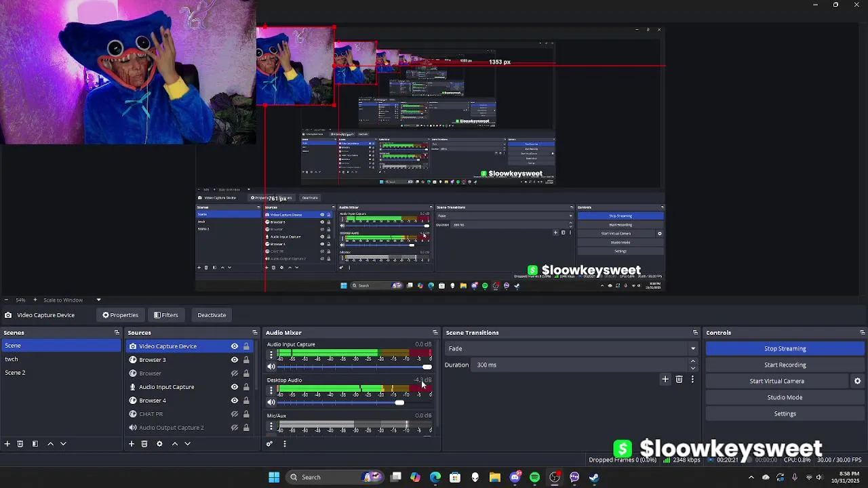
Task: Show hidden system tray icons chevron
Action: pyautogui.click(x=751, y=477)
